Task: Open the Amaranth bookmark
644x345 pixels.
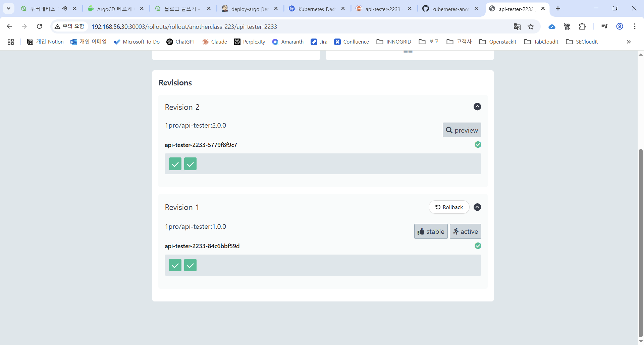Action: 288,42
